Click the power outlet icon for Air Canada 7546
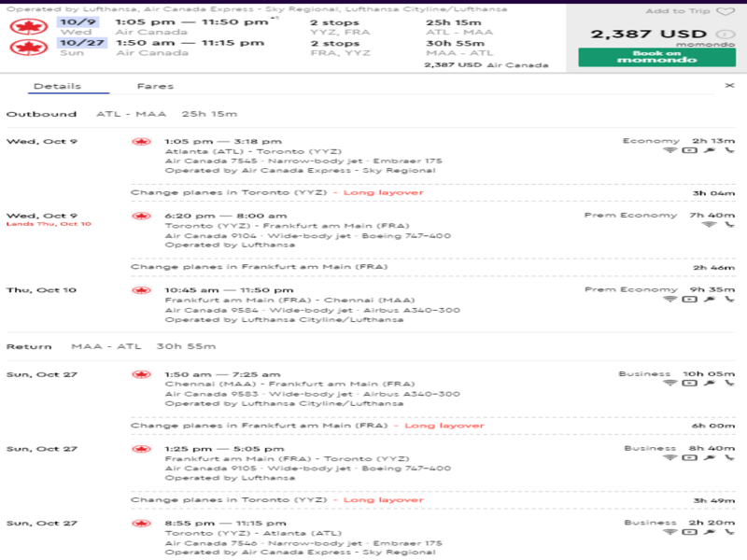 click(710, 532)
